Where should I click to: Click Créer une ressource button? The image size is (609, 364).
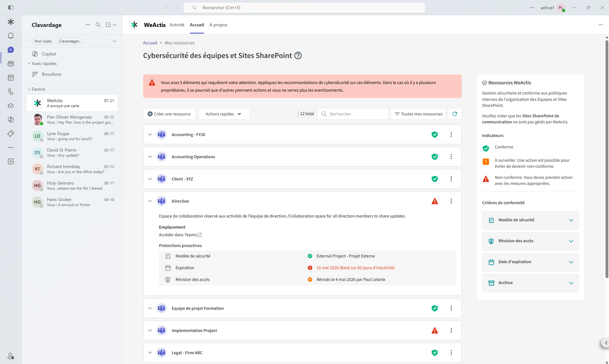pyautogui.click(x=169, y=114)
